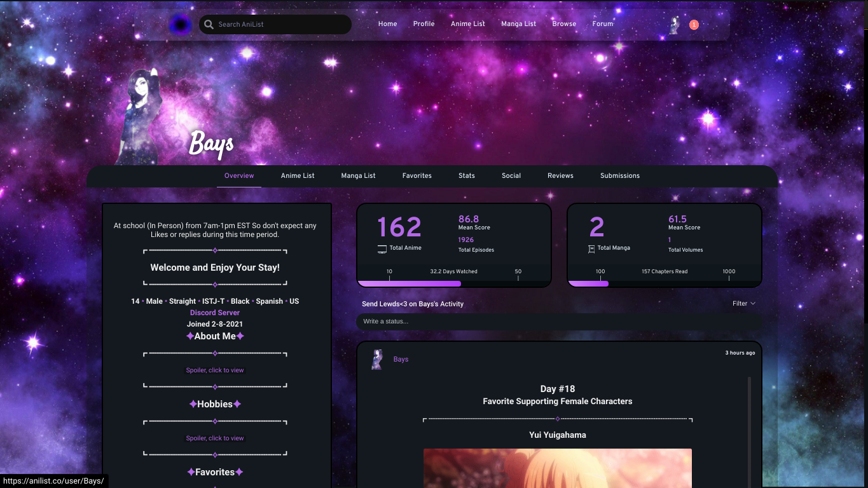This screenshot has width=868, height=488.
Task: Open the Forum section from the navbar
Action: 602,24
